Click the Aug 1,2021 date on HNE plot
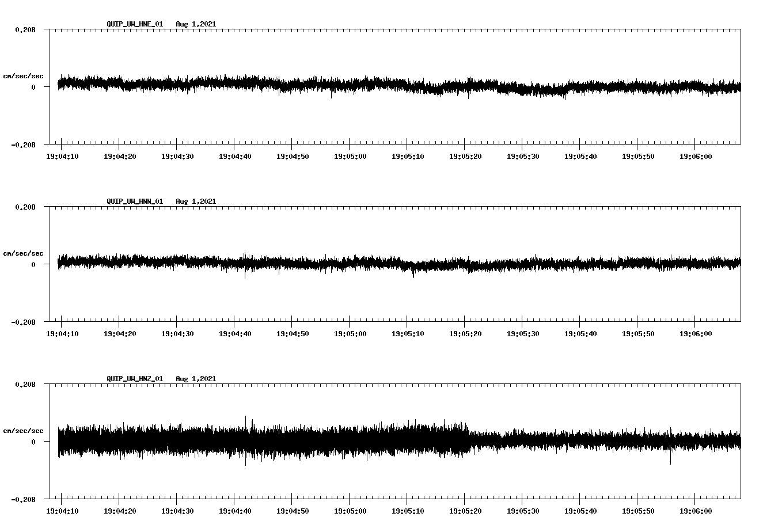782x532 pixels. (196, 24)
